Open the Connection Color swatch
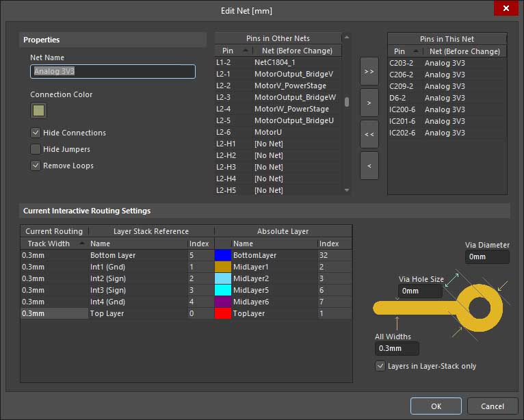Screen dimensions: 524x420 [x=38, y=110]
